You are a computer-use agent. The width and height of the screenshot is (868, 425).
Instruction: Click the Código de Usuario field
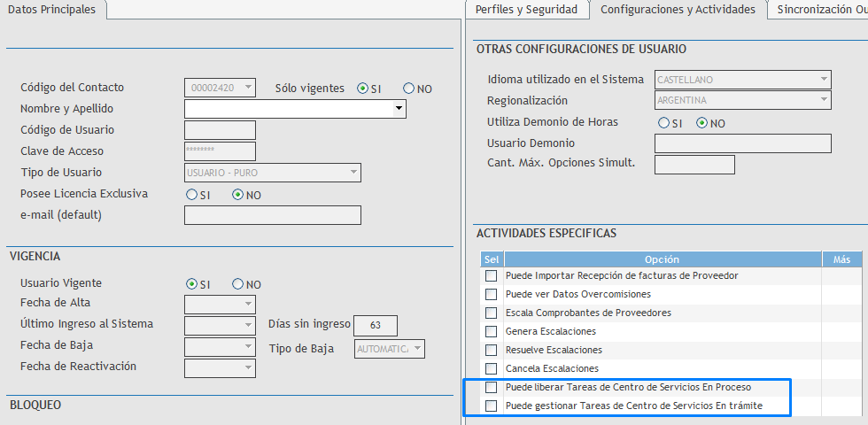220,130
